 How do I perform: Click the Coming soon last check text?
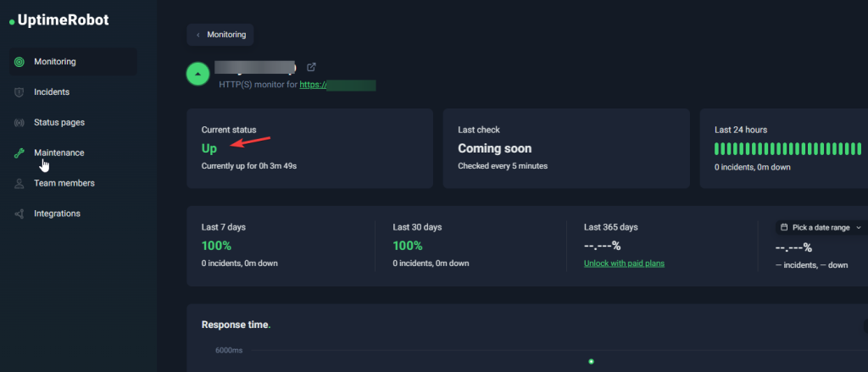click(x=495, y=148)
